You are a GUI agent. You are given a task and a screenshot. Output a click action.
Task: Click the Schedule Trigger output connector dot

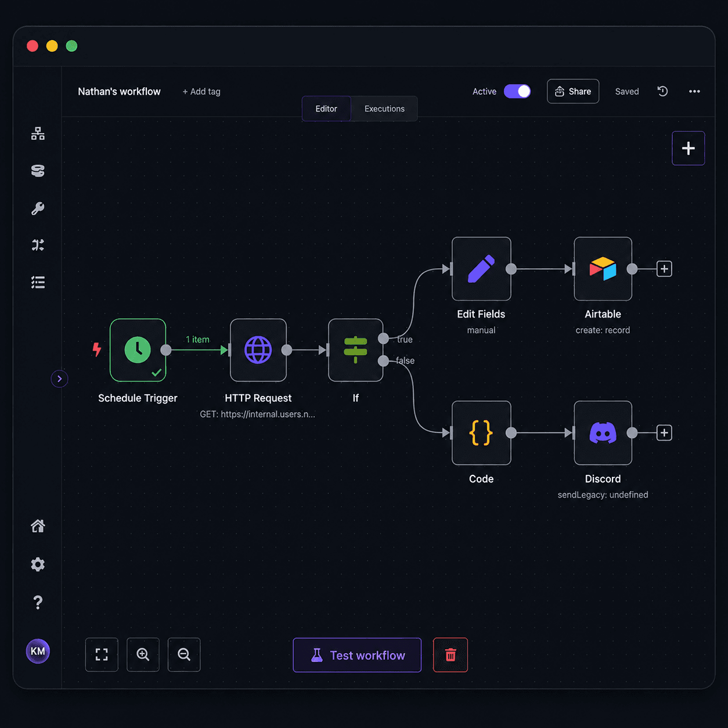166,350
